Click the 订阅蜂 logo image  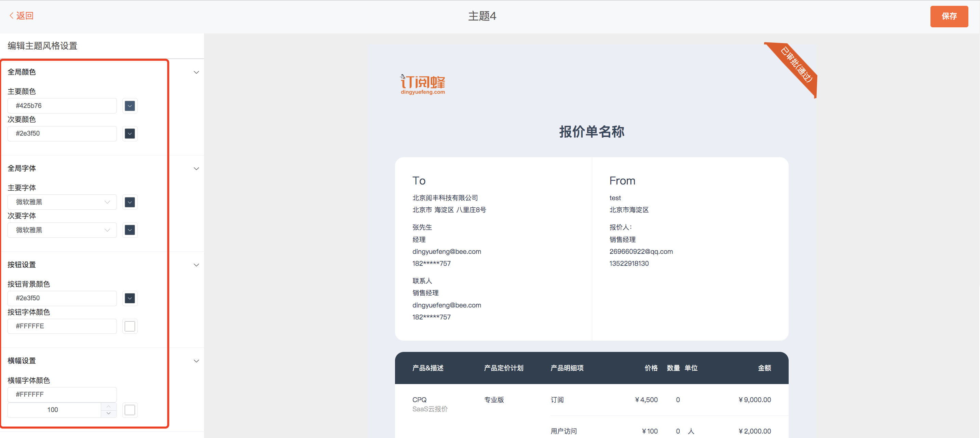(x=423, y=84)
